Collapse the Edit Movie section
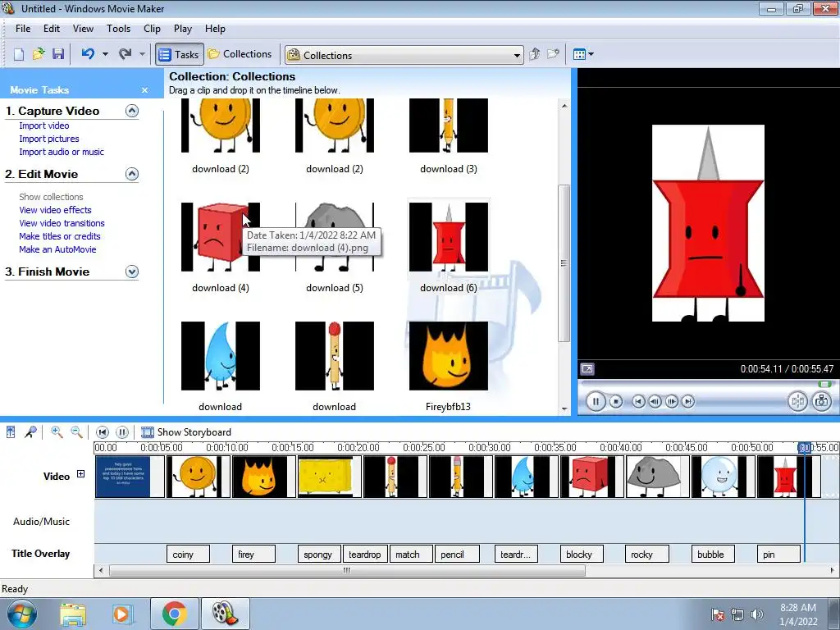 click(132, 174)
